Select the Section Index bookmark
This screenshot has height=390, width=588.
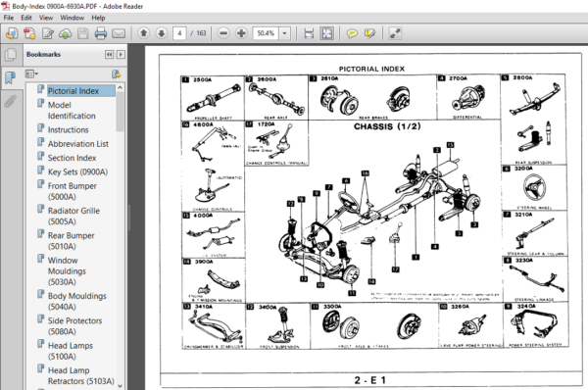pyautogui.click(x=72, y=158)
